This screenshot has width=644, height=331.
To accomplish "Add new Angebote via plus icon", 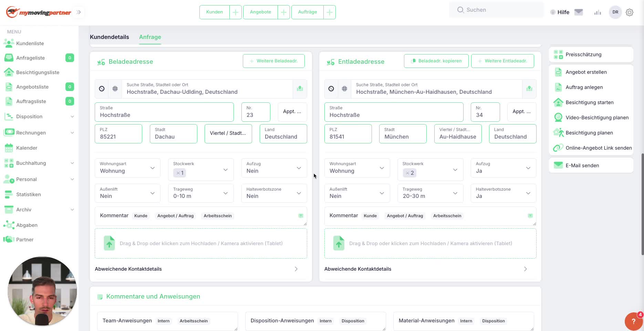I will pyautogui.click(x=284, y=12).
